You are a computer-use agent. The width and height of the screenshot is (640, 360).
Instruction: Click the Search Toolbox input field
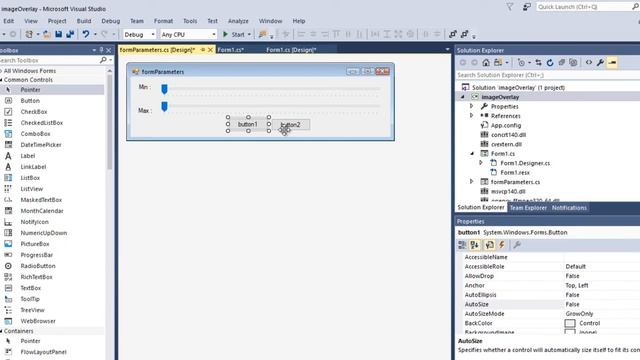tap(49, 60)
